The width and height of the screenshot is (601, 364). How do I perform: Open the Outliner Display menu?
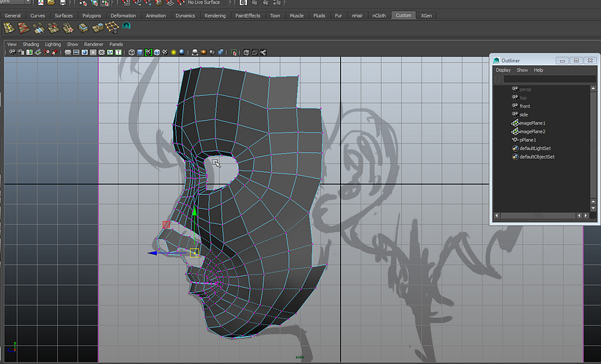[503, 70]
